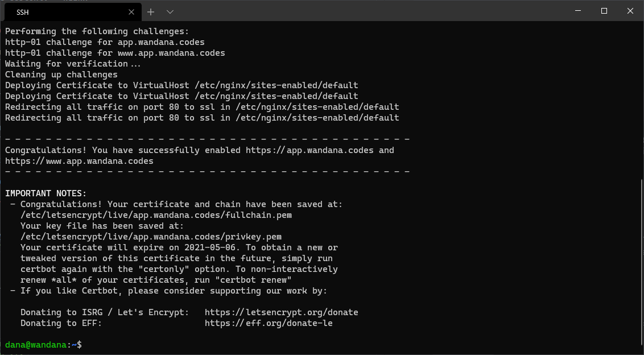644x355 pixels.
Task: Close the SSH tab
Action: click(x=131, y=12)
